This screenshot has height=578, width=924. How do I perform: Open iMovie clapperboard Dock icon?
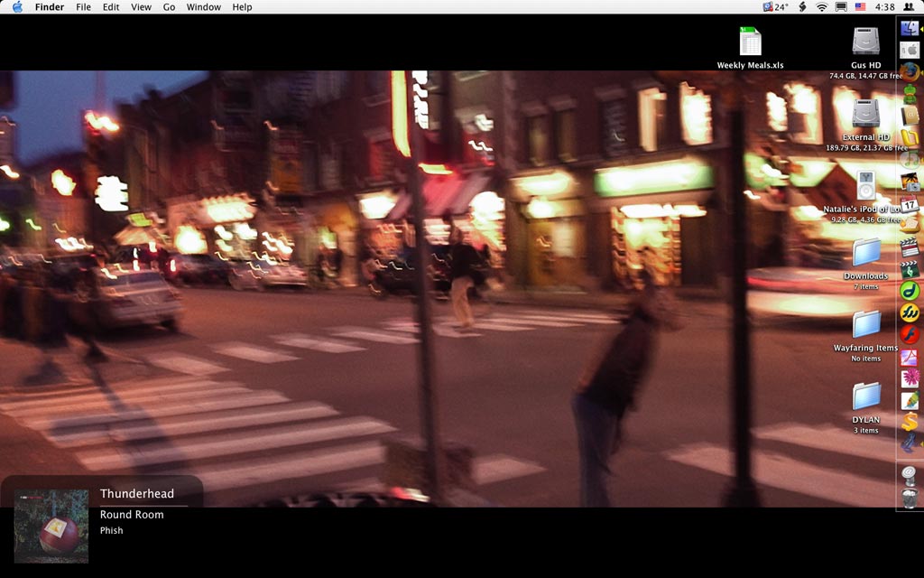[910, 247]
